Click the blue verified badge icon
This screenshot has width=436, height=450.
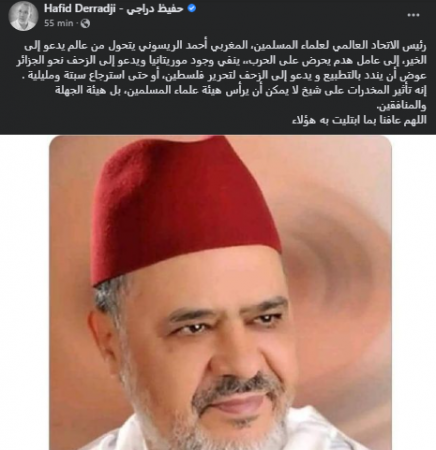click(x=192, y=9)
